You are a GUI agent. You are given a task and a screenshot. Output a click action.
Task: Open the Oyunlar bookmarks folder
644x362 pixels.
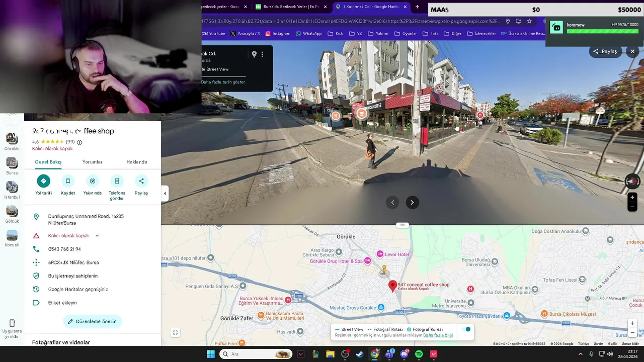[x=406, y=34]
